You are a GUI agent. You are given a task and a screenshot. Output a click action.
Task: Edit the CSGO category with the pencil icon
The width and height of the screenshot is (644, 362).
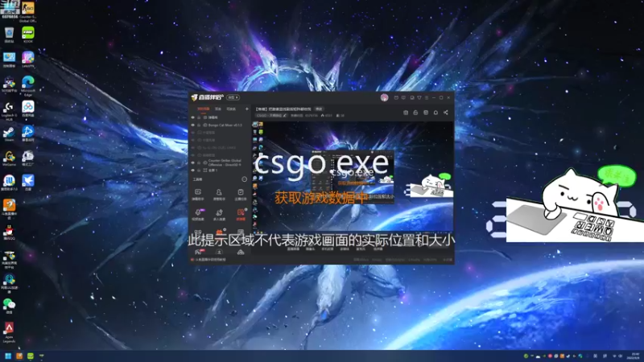[285, 116]
